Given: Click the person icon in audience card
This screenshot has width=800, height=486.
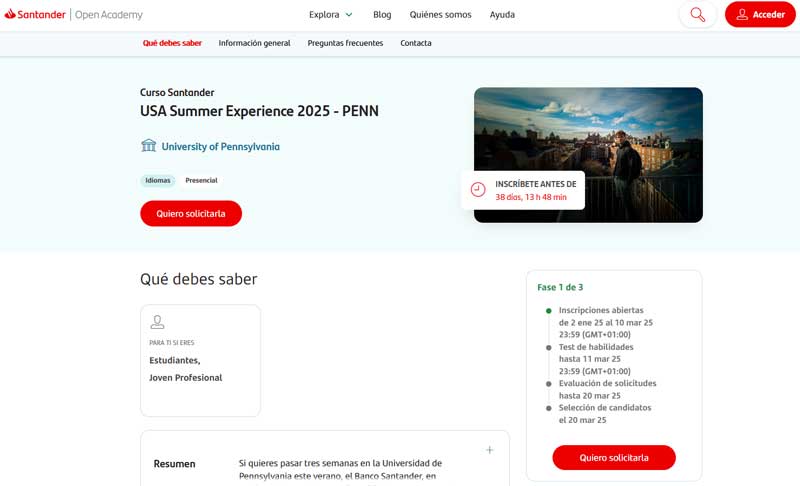Looking at the screenshot, I should click(157, 322).
